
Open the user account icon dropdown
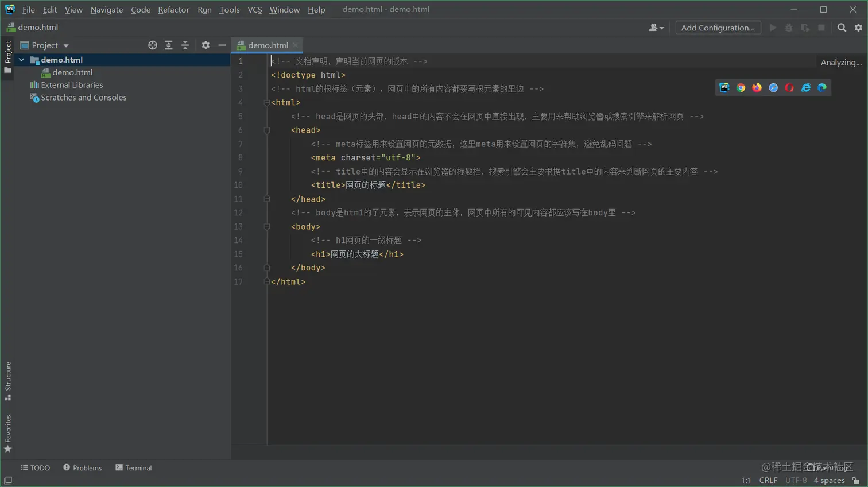coord(656,28)
